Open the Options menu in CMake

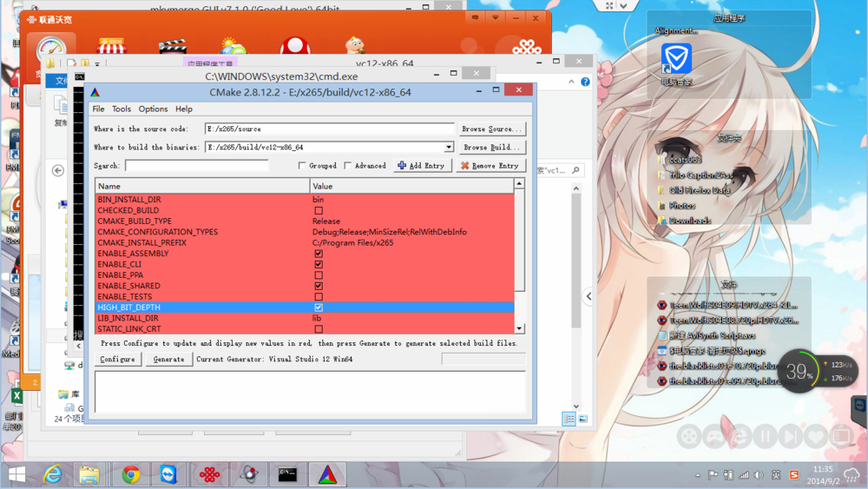(x=153, y=109)
